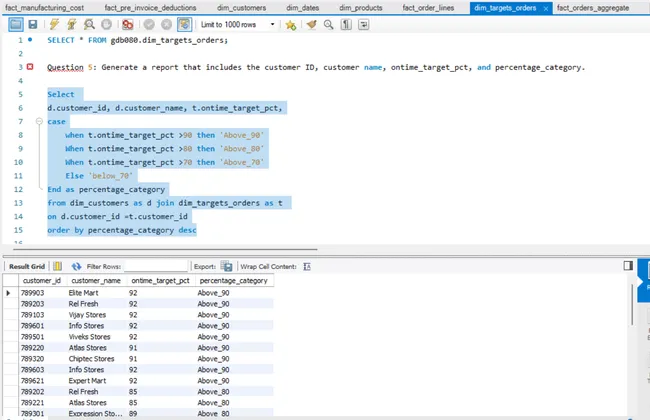This screenshot has width=650, height=420.
Task: Switch to dim_dates tab
Action: (x=303, y=7)
